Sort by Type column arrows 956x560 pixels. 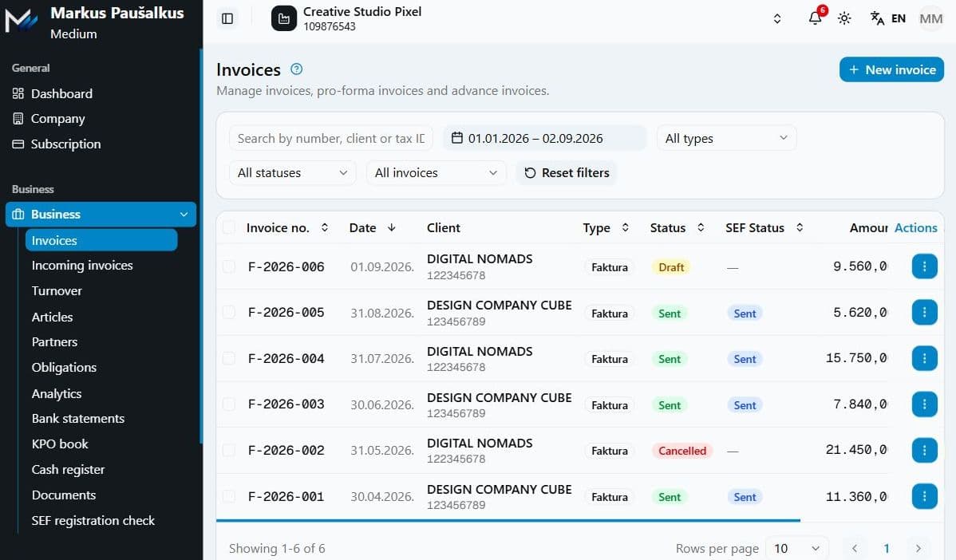[x=625, y=227]
